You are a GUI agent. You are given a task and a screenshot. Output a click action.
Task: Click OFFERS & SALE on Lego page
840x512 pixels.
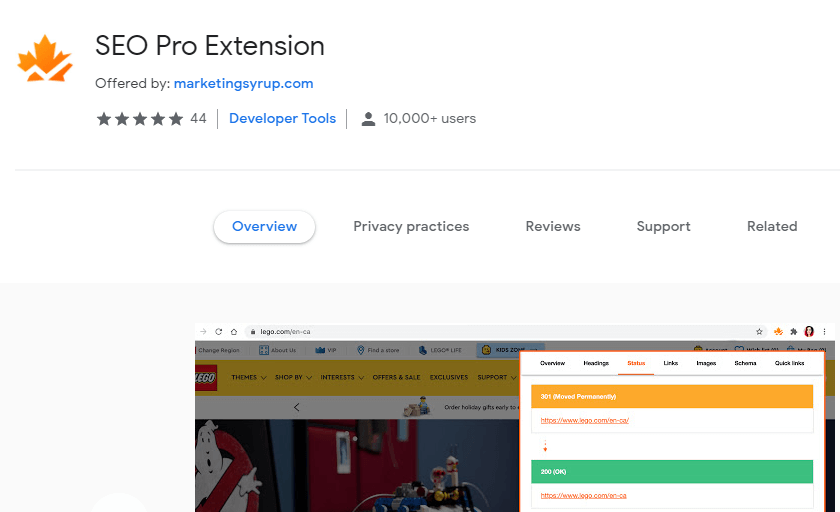(396, 378)
